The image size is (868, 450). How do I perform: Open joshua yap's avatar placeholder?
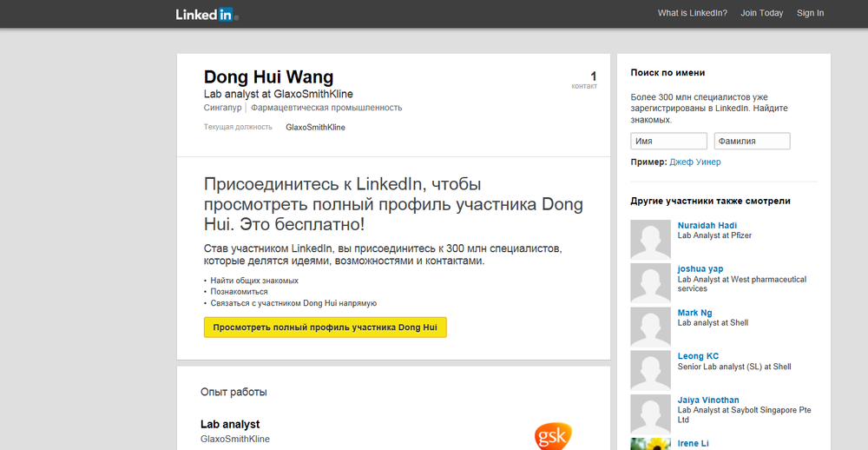point(651,283)
